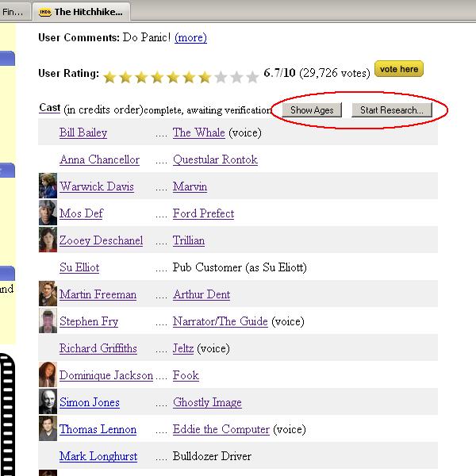Open the Fook character link
Image resolution: width=476 pixels, height=476 pixels.
coord(186,375)
